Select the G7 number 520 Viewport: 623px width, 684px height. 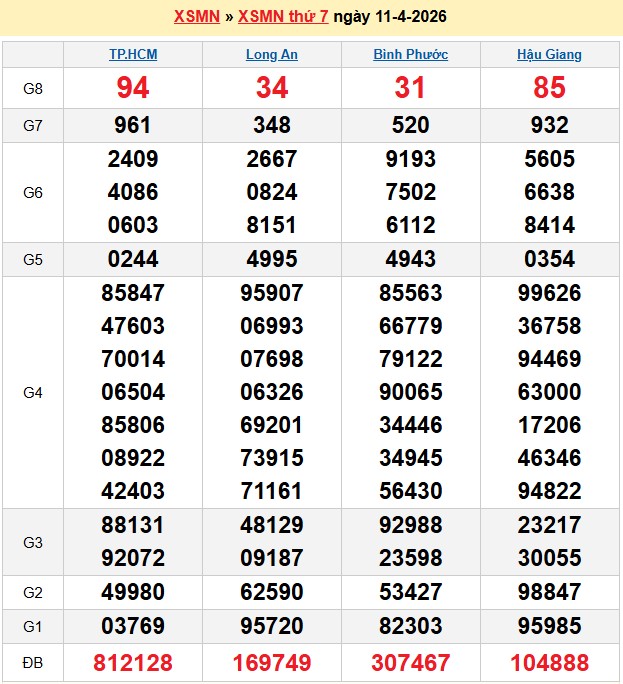(411, 125)
